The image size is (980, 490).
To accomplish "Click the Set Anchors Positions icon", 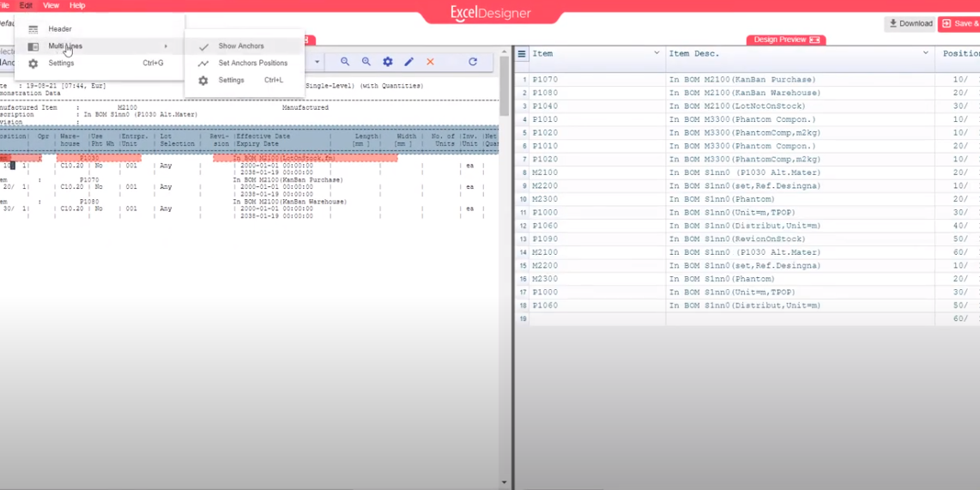I will (x=203, y=64).
